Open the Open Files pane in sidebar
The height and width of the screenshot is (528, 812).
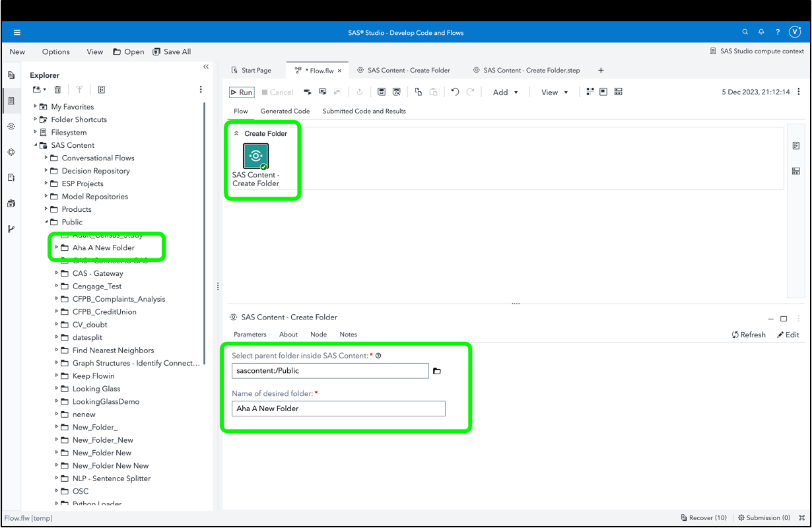point(11,75)
